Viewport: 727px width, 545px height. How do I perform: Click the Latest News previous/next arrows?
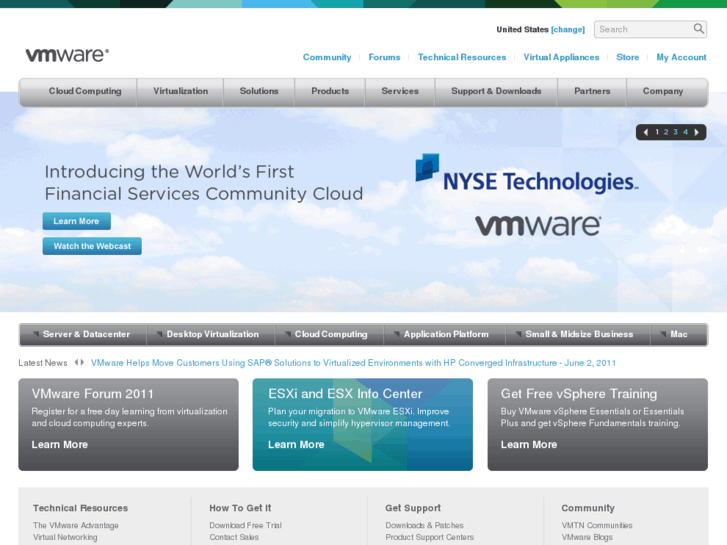79,362
